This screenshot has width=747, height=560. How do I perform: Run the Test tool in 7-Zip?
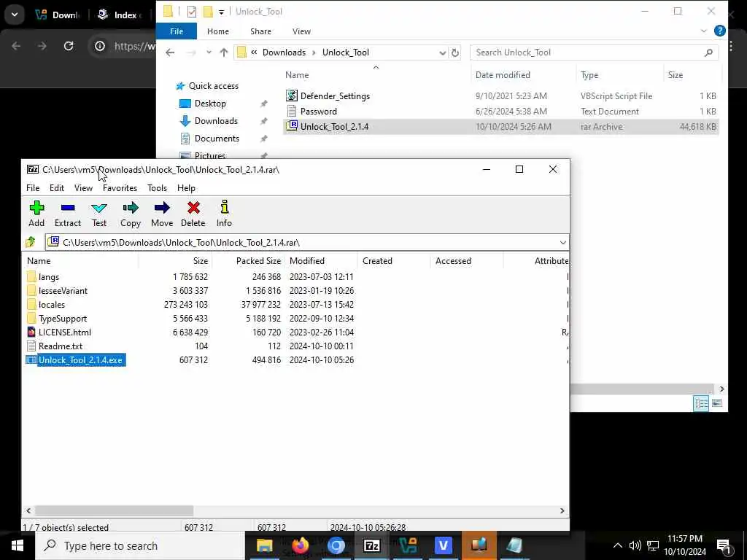pyautogui.click(x=99, y=214)
